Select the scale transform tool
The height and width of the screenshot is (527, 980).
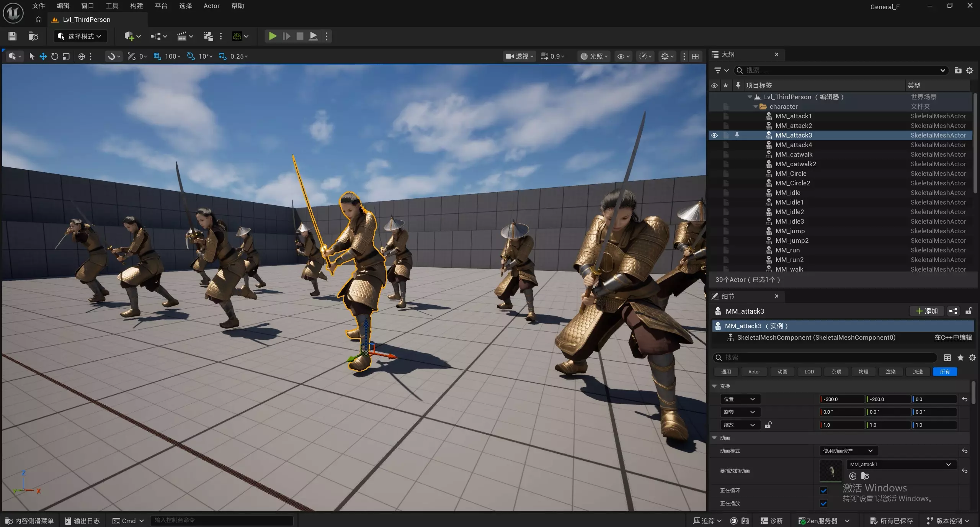66,56
